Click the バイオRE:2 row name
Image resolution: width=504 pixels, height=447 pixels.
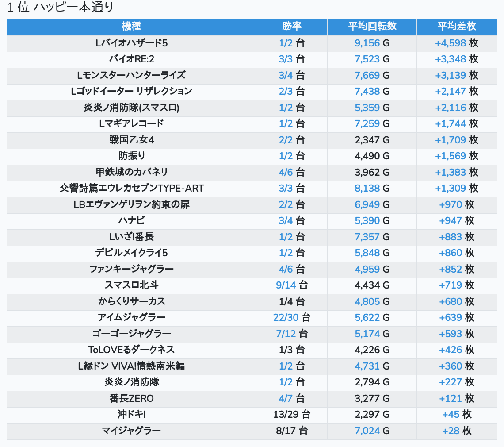(131, 59)
